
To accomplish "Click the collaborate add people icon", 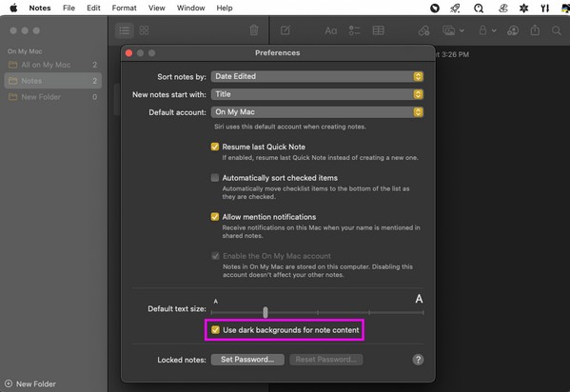I will tap(513, 30).
